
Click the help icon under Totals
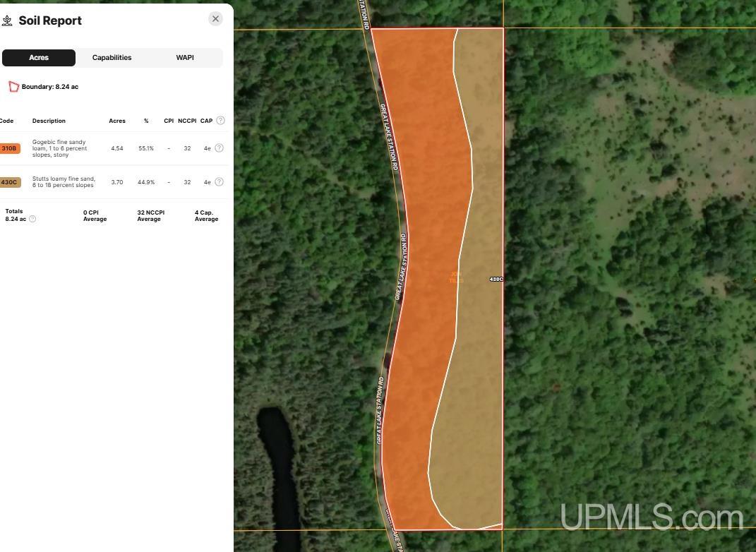click(32, 219)
